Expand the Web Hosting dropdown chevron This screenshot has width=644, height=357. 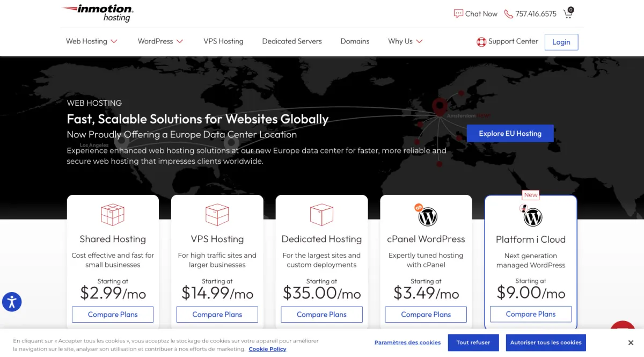pos(114,41)
